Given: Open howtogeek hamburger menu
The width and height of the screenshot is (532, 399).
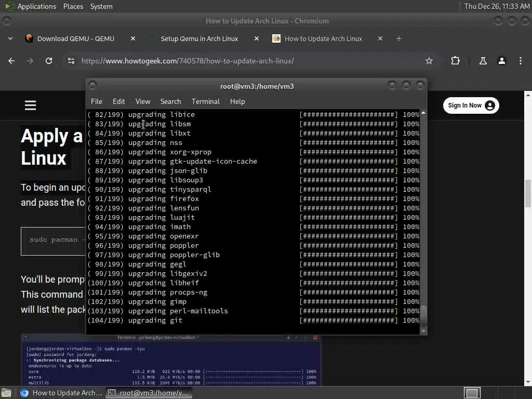Looking at the screenshot, I should coord(30,105).
